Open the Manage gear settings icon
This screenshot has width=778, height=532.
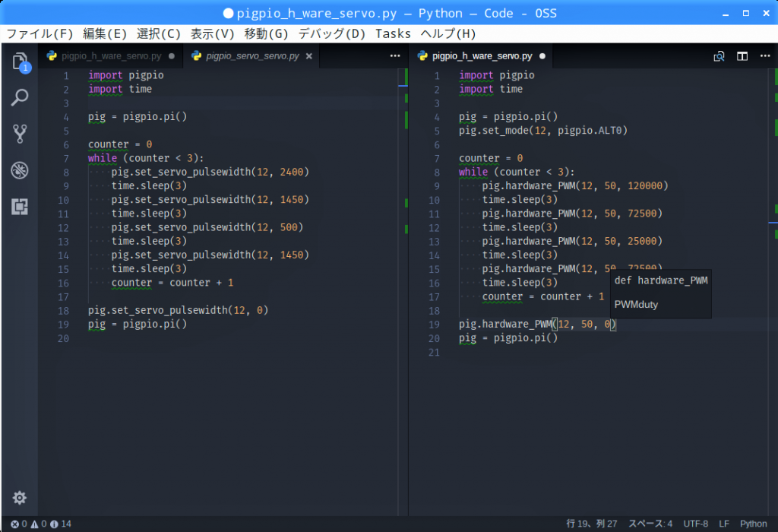pyautogui.click(x=20, y=498)
